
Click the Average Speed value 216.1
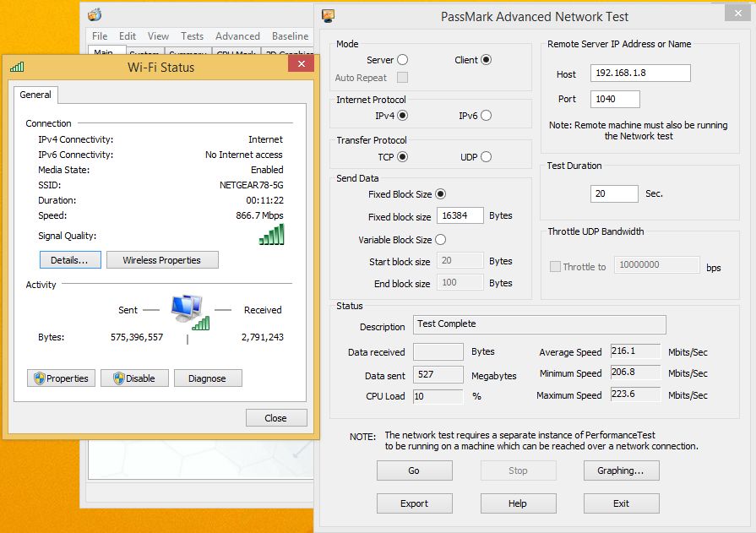pyautogui.click(x=635, y=351)
